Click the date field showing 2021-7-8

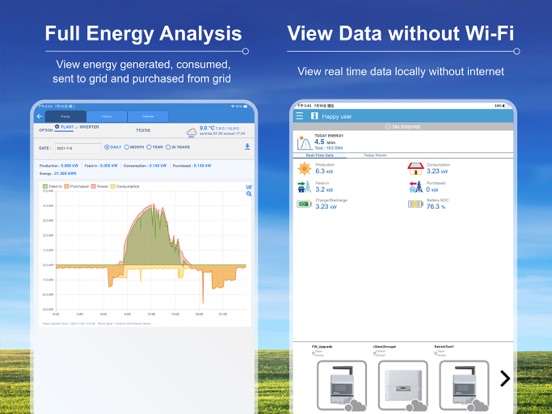[78, 148]
